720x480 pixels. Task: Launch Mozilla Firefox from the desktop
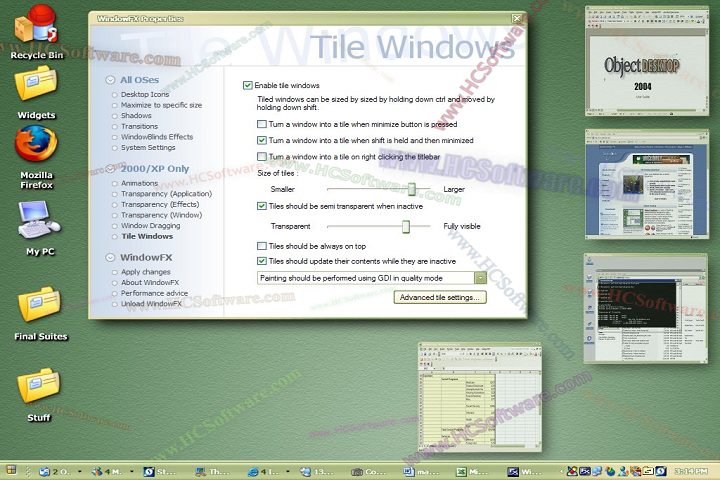click(x=36, y=158)
